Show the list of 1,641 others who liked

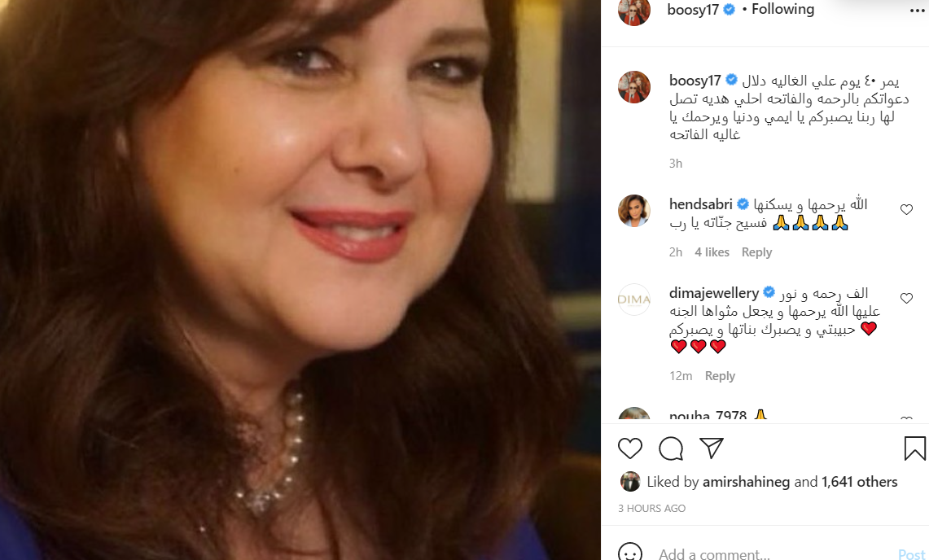(860, 482)
